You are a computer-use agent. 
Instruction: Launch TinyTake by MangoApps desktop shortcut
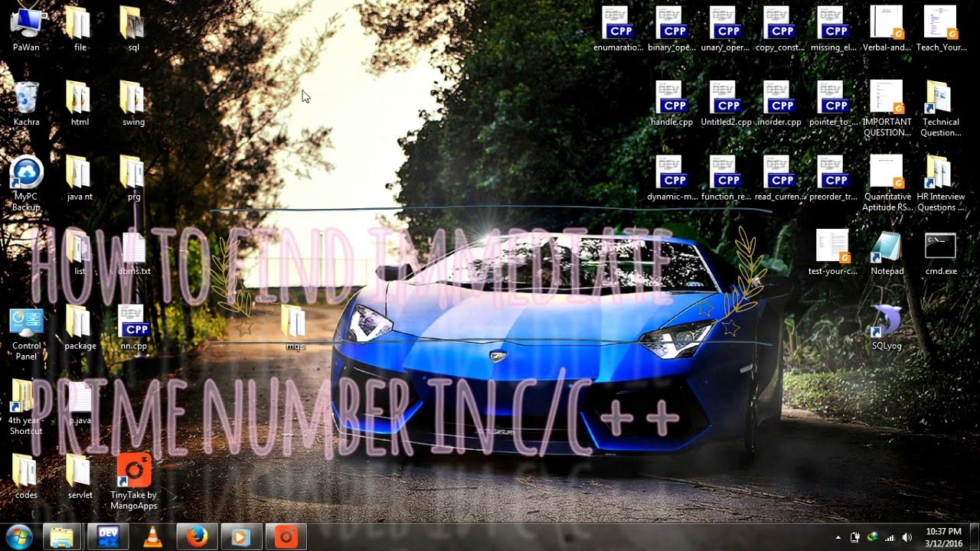133,482
